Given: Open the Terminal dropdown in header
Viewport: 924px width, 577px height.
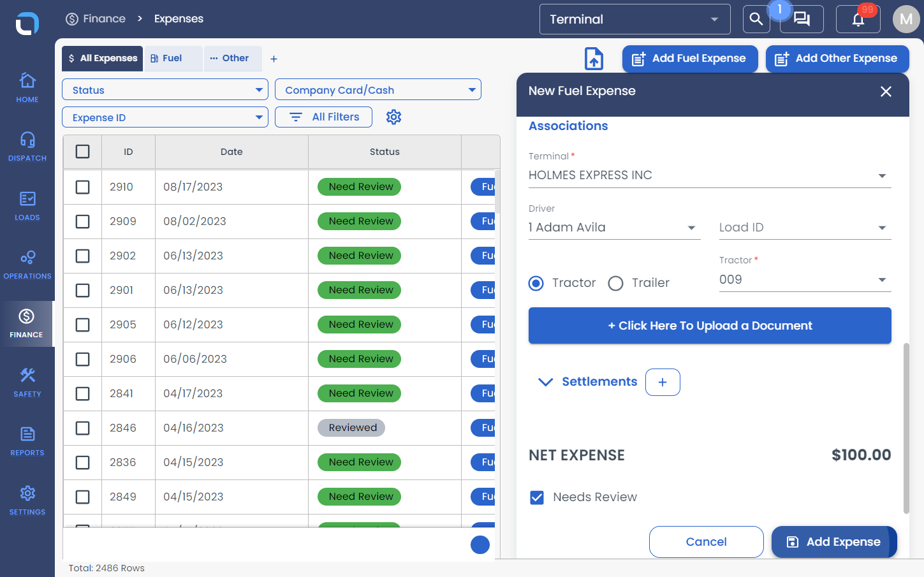Looking at the screenshot, I should click(635, 19).
